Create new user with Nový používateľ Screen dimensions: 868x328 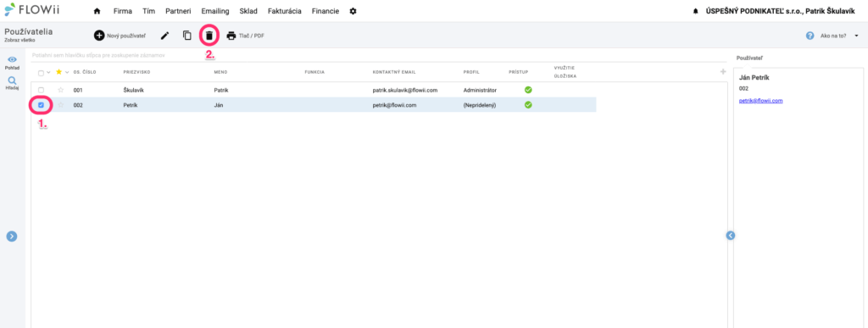(120, 36)
